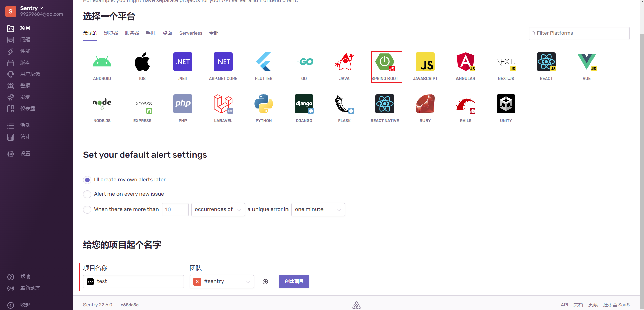Pick the .NET platform icon
The height and width of the screenshot is (310, 644).
pyautogui.click(x=183, y=62)
